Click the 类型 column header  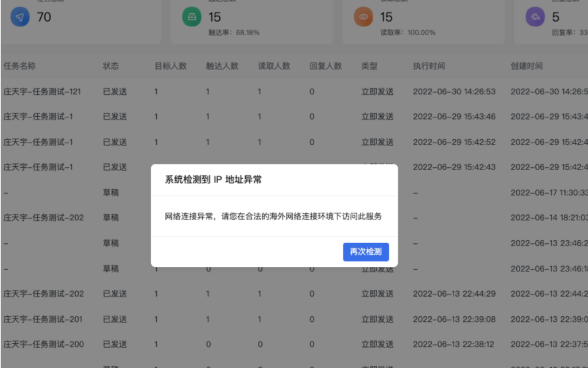369,66
